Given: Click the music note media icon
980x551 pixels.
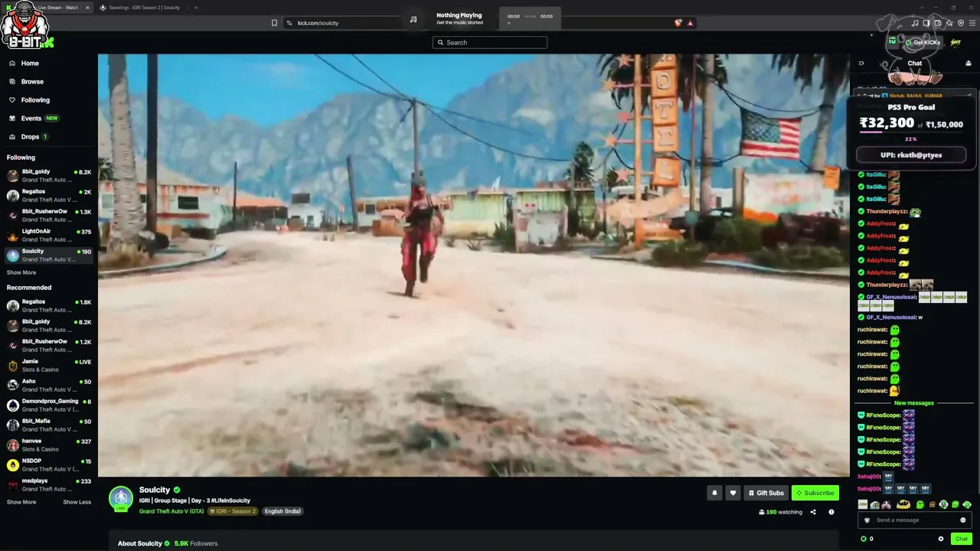Looking at the screenshot, I should click(413, 19).
